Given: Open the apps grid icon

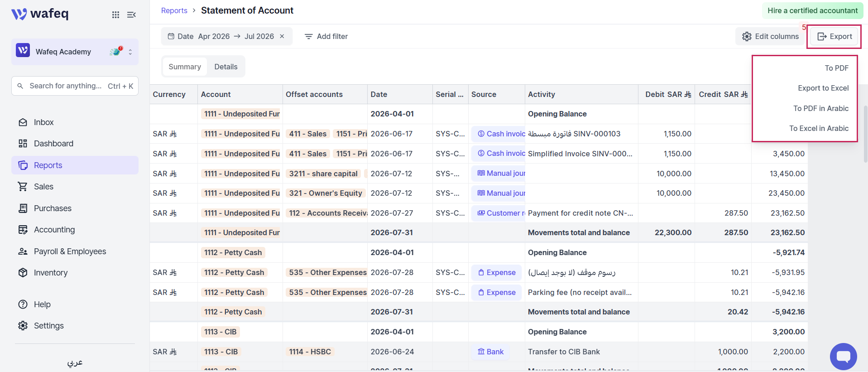Looking at the screenshot, I should tap(115, 14).
